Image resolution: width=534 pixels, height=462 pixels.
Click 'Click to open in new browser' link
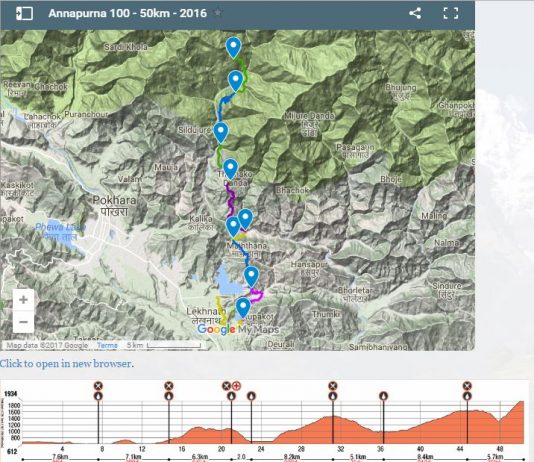67,364
